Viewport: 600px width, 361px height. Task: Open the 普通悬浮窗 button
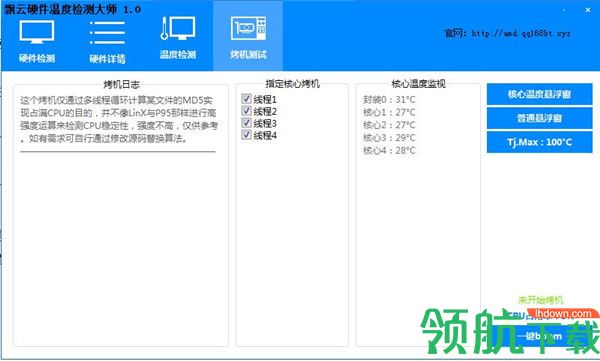point(540,118)
